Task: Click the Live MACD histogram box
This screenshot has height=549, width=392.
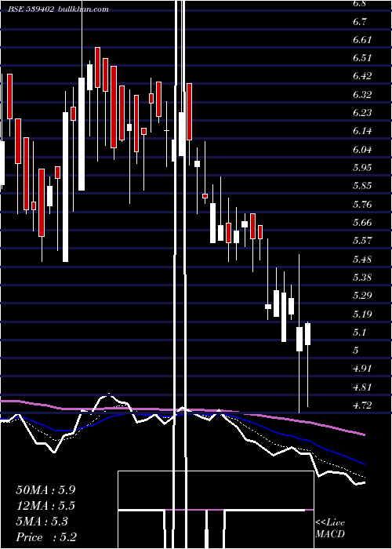Action: coord(216,510)
